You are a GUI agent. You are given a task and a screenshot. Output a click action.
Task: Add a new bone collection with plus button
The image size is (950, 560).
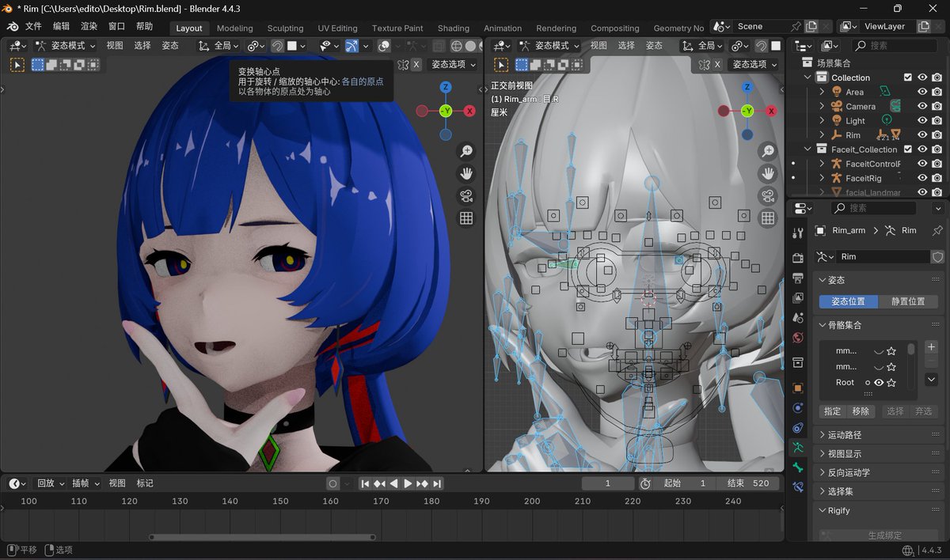(x=931, y=347)
